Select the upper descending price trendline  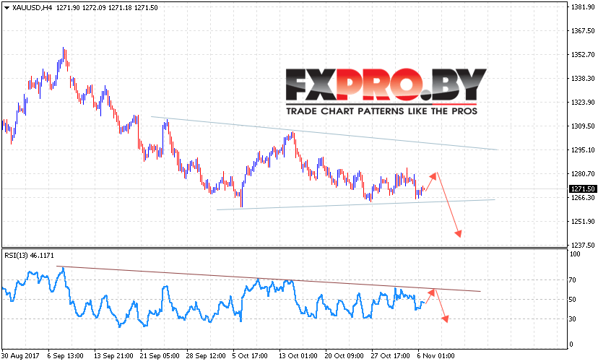point(324,133)
